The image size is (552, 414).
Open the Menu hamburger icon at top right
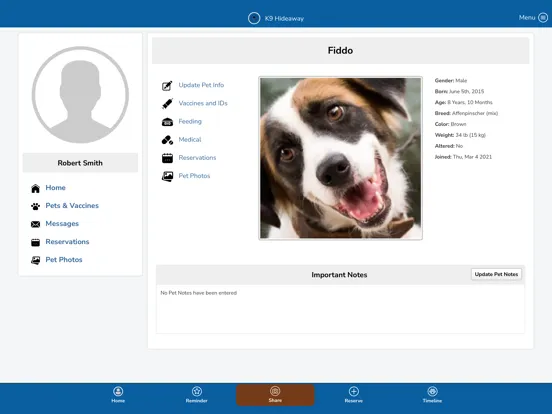point(543,18)
